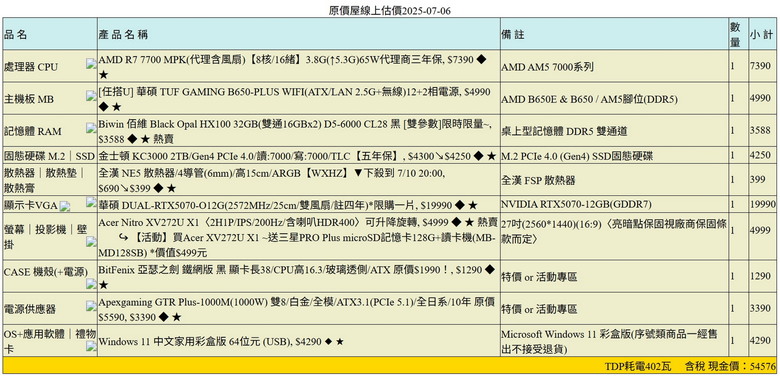Click the broken image icon in 主機板 MB row
The image size is (780, 376).
click(91, 95)
